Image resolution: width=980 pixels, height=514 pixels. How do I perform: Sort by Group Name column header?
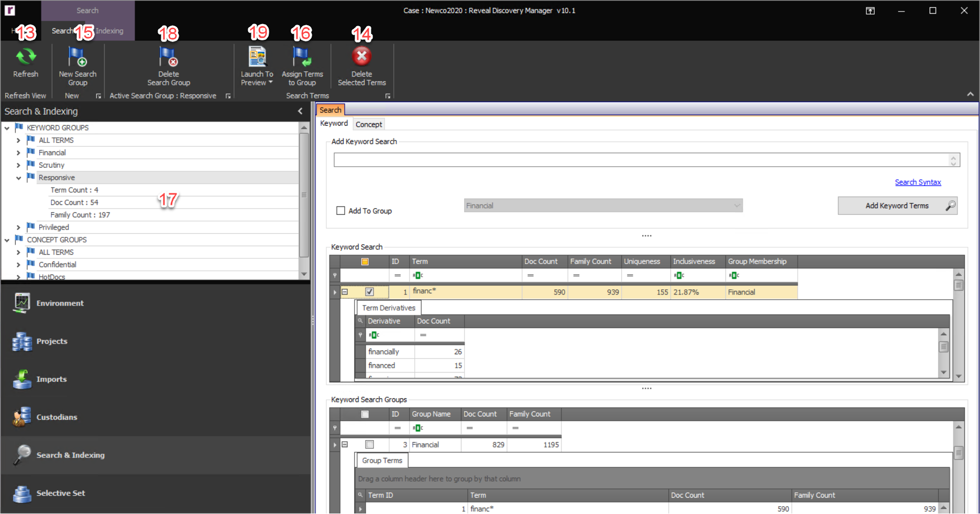point(435,414)
